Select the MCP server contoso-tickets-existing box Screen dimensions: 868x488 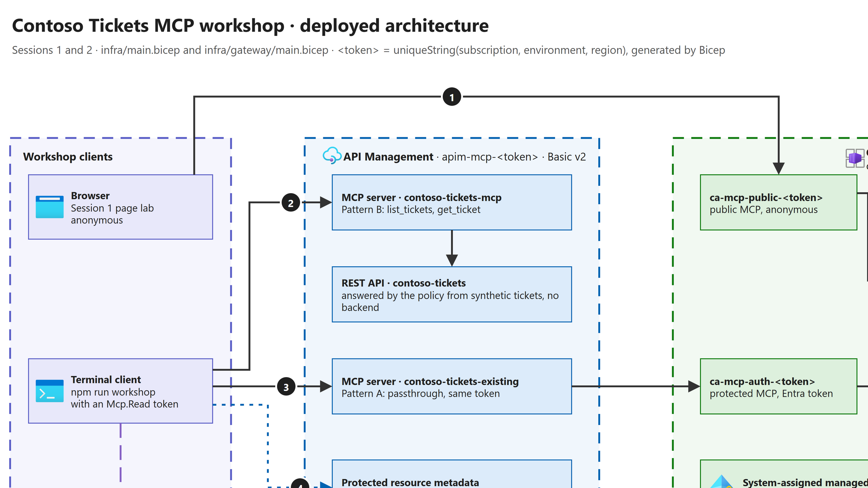tap(452, 387)
